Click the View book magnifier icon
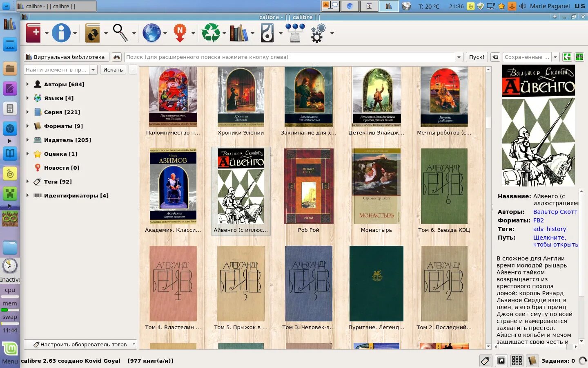Image resolution: width=588 pixels, height=368 pixels. pos(120,33)
